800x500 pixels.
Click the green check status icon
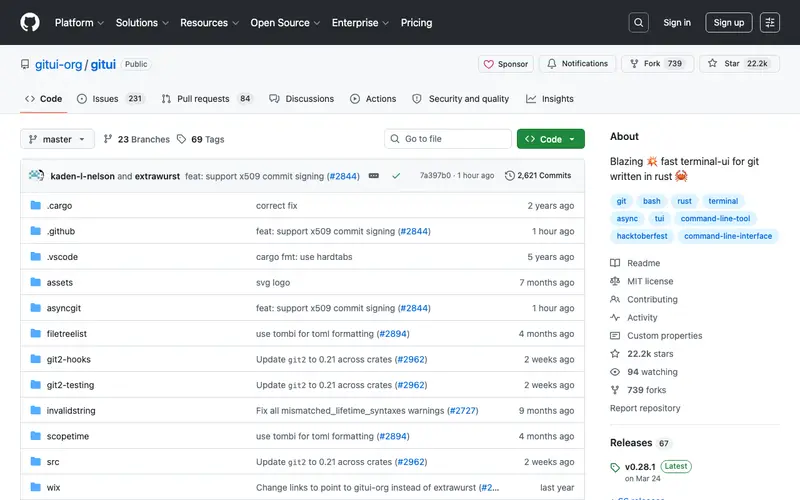pos(396,176)
